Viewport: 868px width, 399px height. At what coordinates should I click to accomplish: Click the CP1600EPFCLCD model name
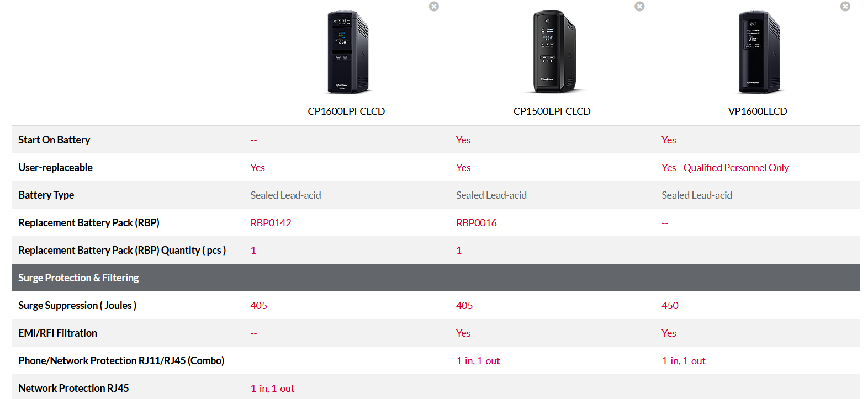[x=346, y=111]
